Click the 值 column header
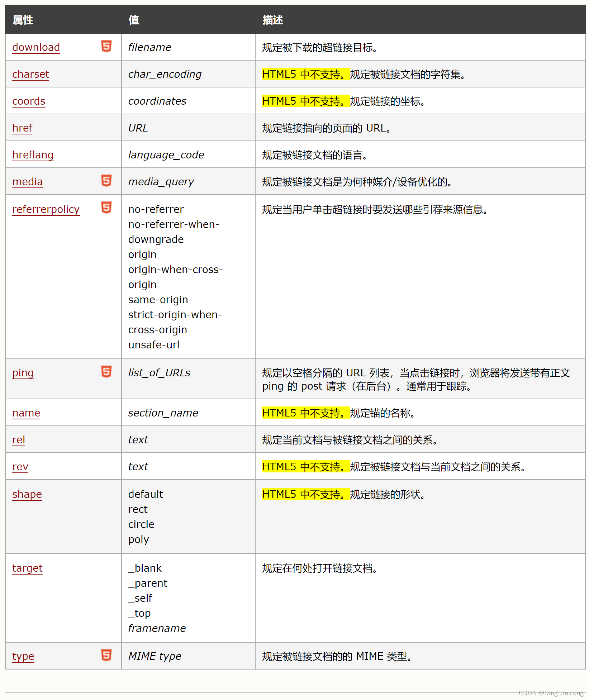589x700 pixels. tap(134, 20)
